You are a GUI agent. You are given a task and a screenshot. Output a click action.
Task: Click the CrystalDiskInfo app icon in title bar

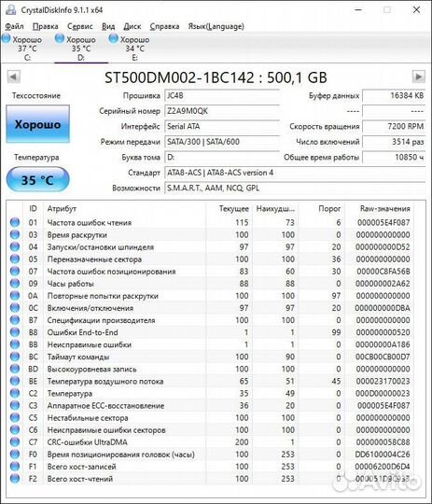click(11, 9)
